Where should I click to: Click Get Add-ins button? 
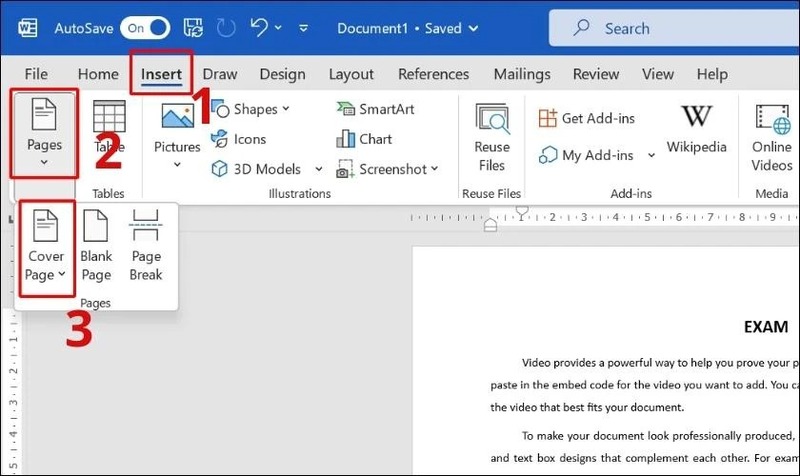(x=587, y=118)
